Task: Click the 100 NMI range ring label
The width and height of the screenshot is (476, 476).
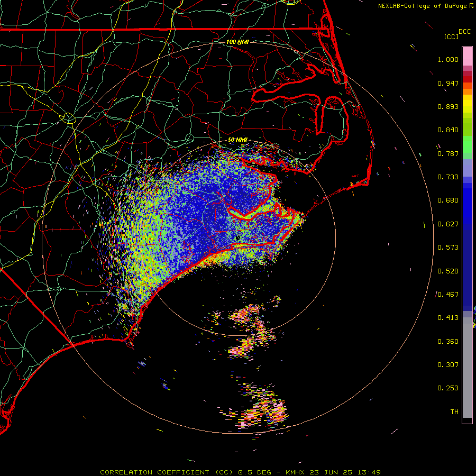Action: pyautogui.click(x=237, y=42)
